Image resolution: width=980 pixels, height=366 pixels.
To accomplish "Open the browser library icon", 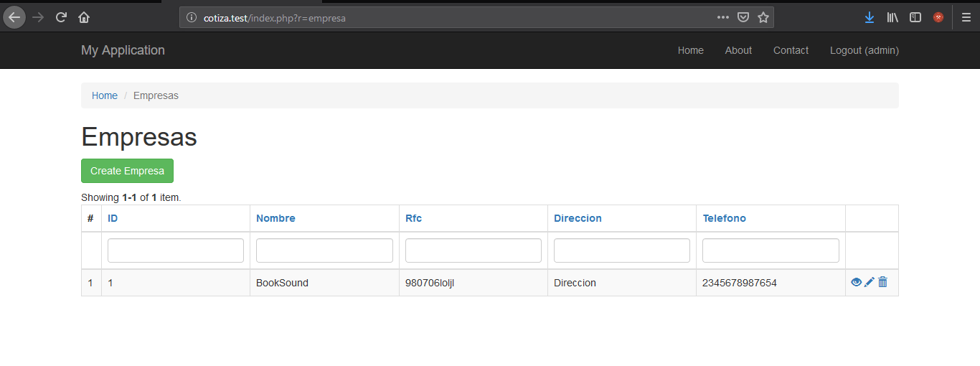I will coord(892,17).
